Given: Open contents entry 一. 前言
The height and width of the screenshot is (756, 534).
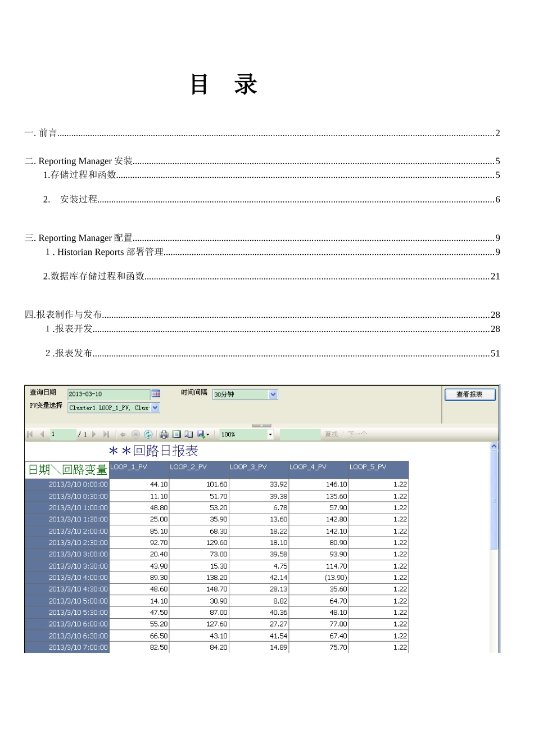Looking at the screenshot, I should click(262, 133).
